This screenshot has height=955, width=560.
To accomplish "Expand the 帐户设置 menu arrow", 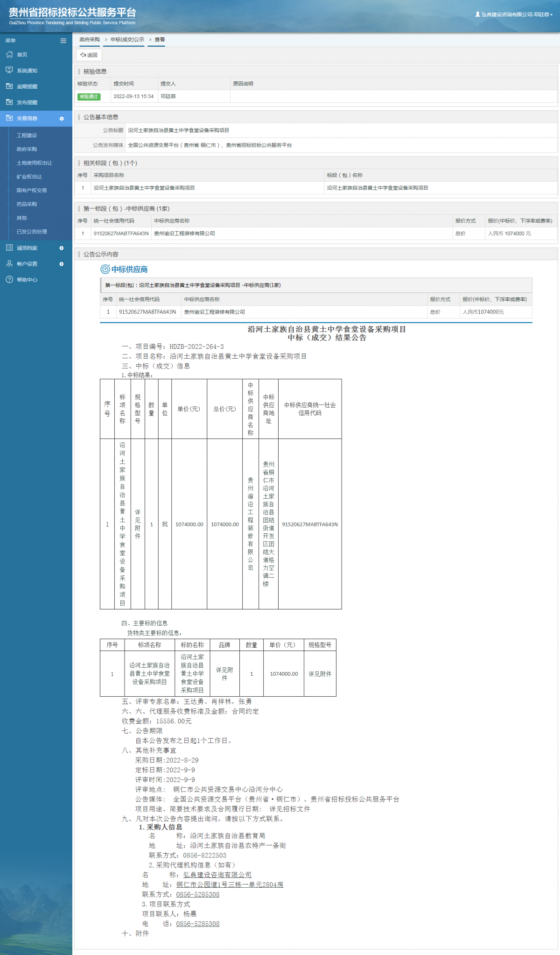I will point(62,264).
